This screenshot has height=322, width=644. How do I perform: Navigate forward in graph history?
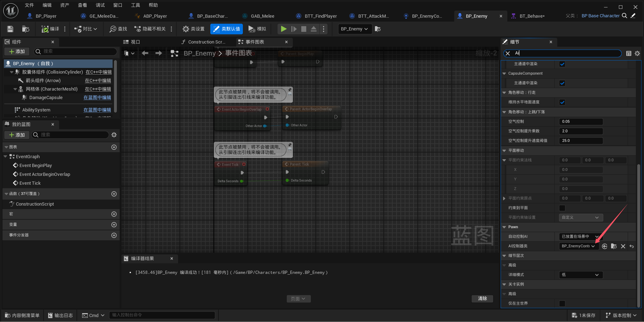click(159, 53)
